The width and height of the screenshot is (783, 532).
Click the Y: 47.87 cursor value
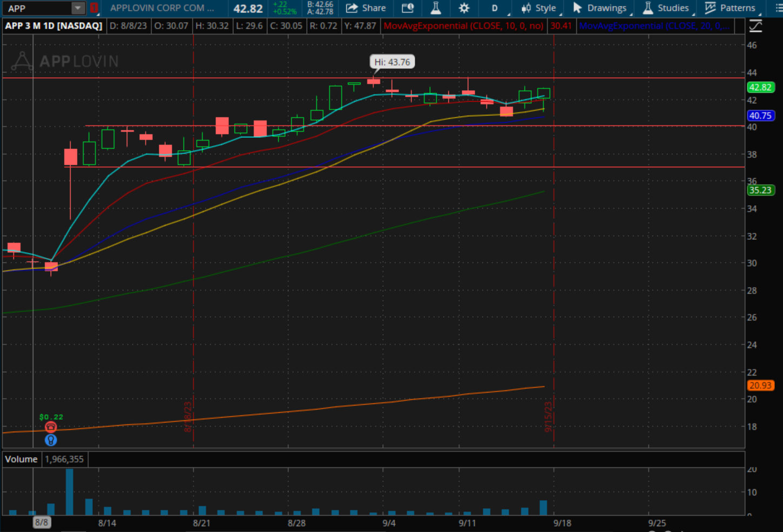(360, 26)
